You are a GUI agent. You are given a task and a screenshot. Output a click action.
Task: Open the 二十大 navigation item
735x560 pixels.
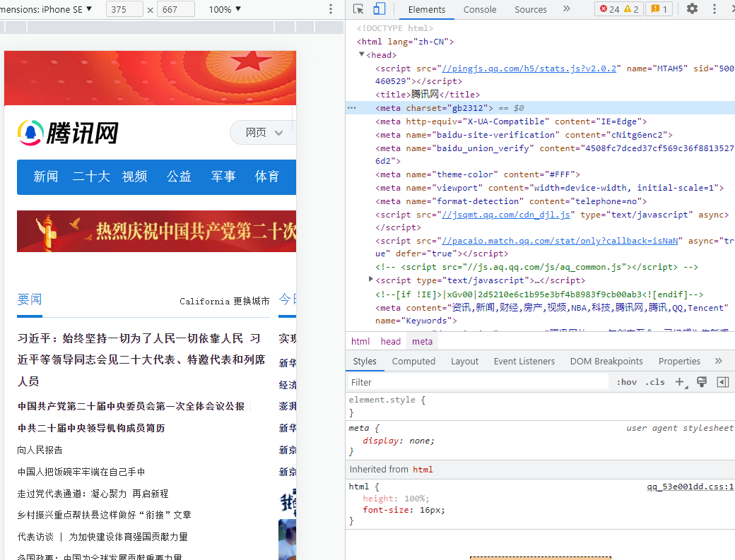click(91, 177)
